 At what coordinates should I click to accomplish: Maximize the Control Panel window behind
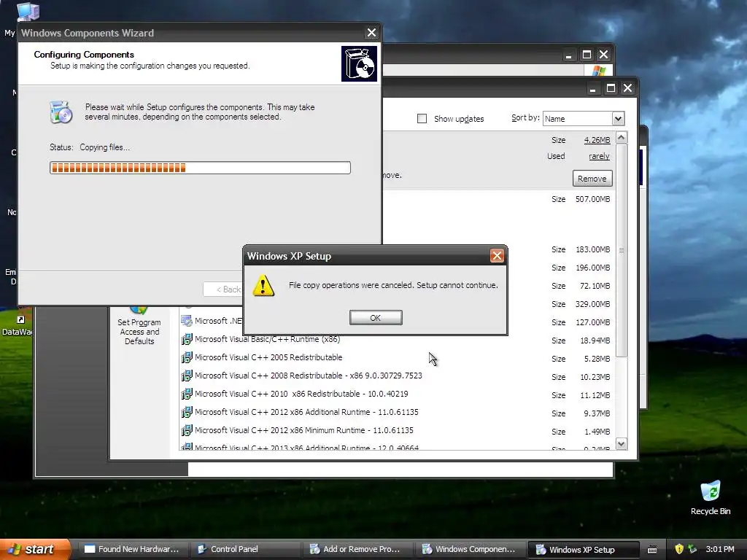[x=587, y=55]
